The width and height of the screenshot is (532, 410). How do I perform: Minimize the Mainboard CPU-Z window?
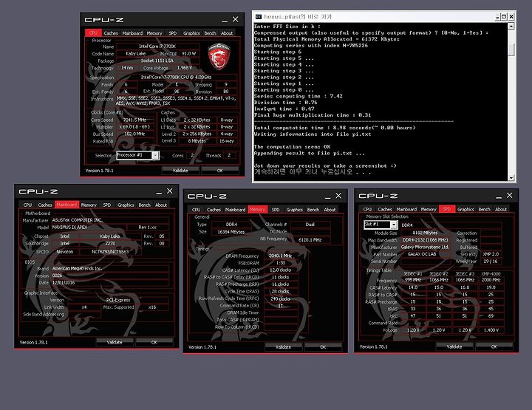159,191
